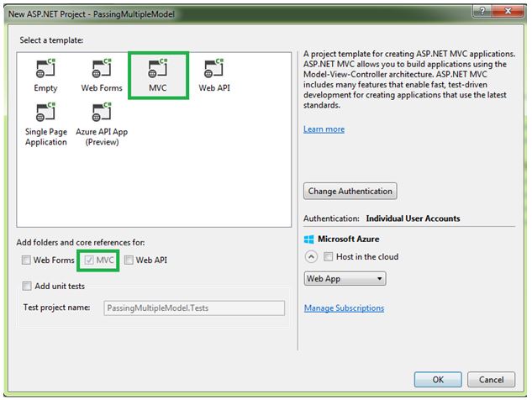Click the Individual User Accounts text
The width and height of the screenshot is (532, 400).
[x=413, y=218]
